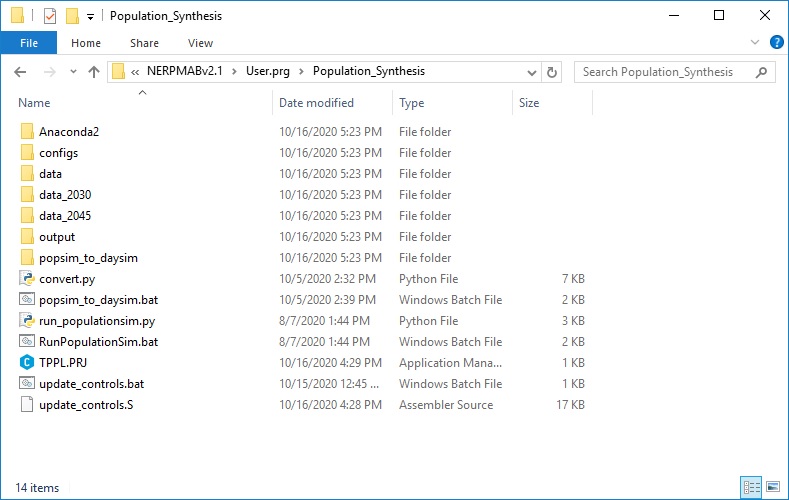
Task: Switch to the View ribbon tab
Action: point(200,43)
